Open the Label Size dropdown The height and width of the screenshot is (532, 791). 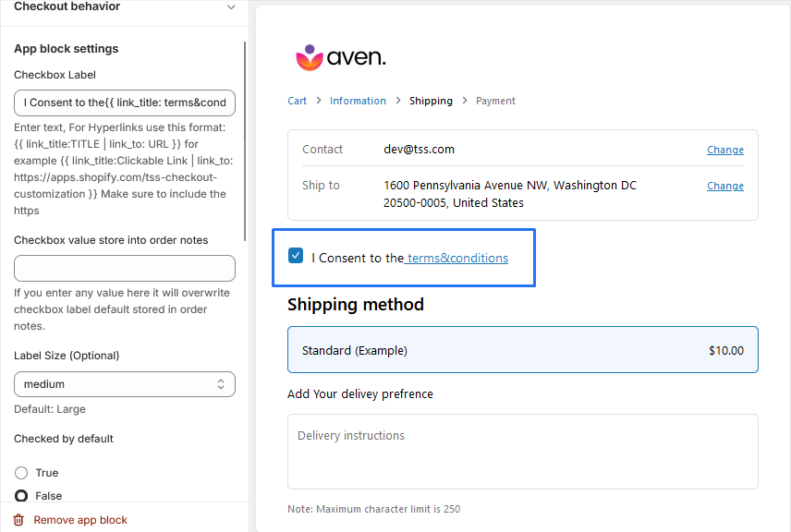pos(125,384)
